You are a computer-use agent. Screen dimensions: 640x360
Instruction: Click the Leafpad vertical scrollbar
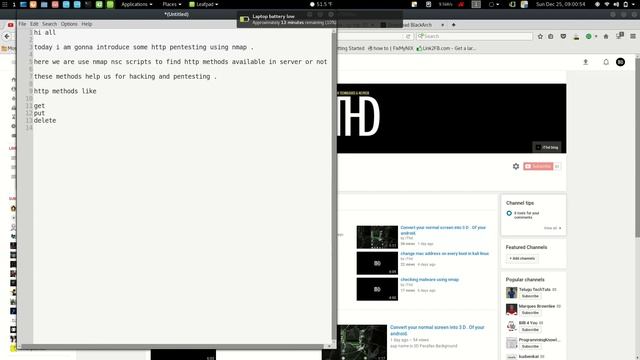pos(334,186)
